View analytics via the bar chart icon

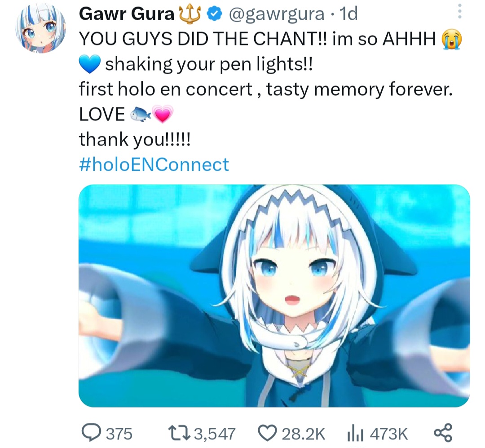355,433
